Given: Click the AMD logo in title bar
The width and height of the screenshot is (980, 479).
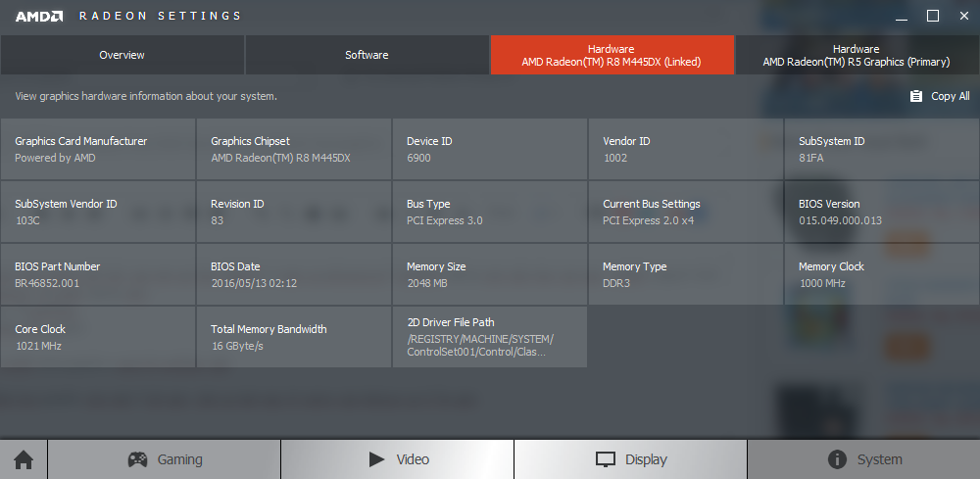Looking at the screenshot, I should point(39,17).
